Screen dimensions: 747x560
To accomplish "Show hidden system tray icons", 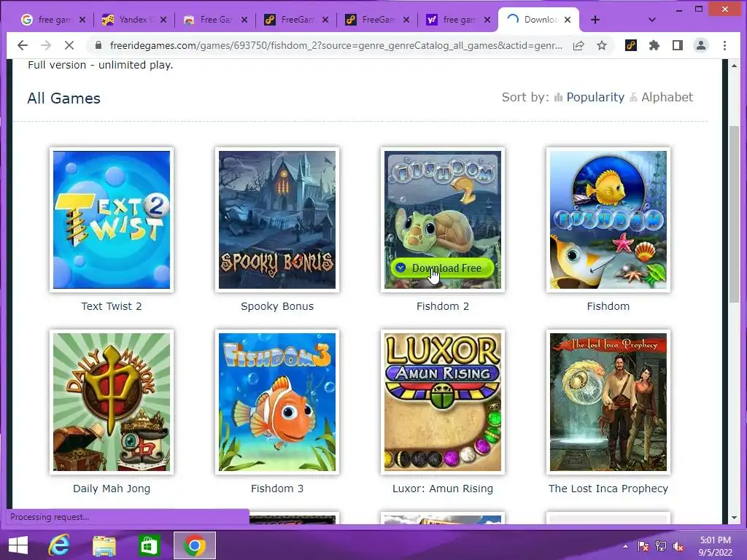I will point(625,546).
